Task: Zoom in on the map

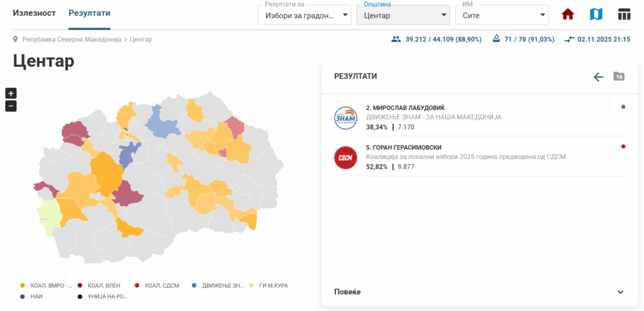Action: [x=11, y=93]
